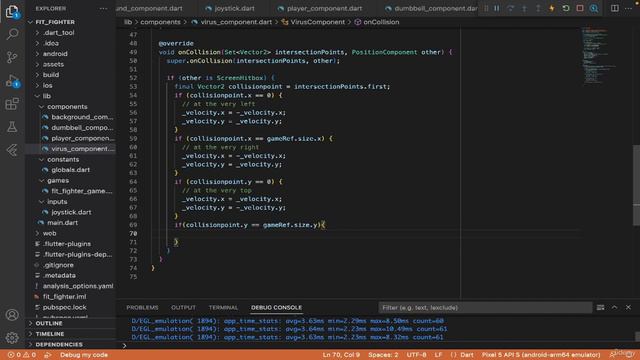Image resolution: width=640 pixels, height=360 pixels.
Task: Open the TERMINAL panel tab
Action: tap(223, 307)
